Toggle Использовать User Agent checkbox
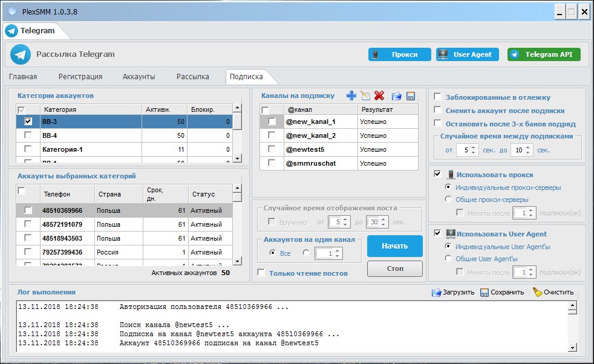 [x=437, y=233]
